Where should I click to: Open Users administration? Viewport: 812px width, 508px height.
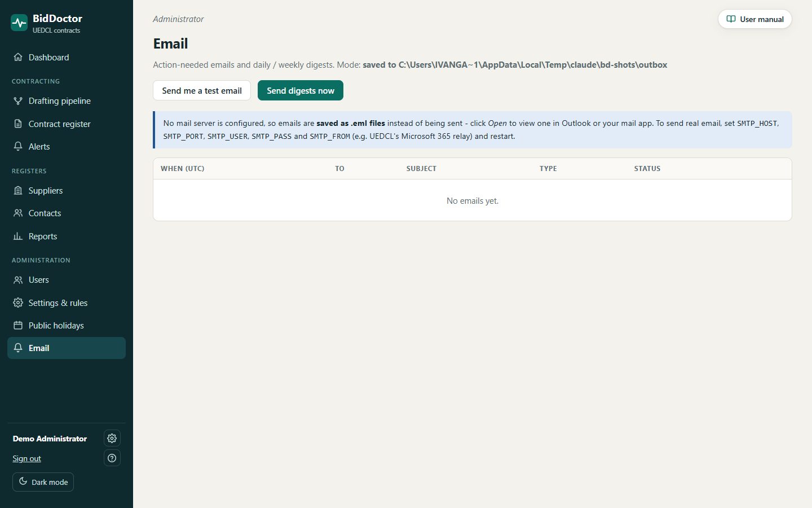tap(67, 279)
